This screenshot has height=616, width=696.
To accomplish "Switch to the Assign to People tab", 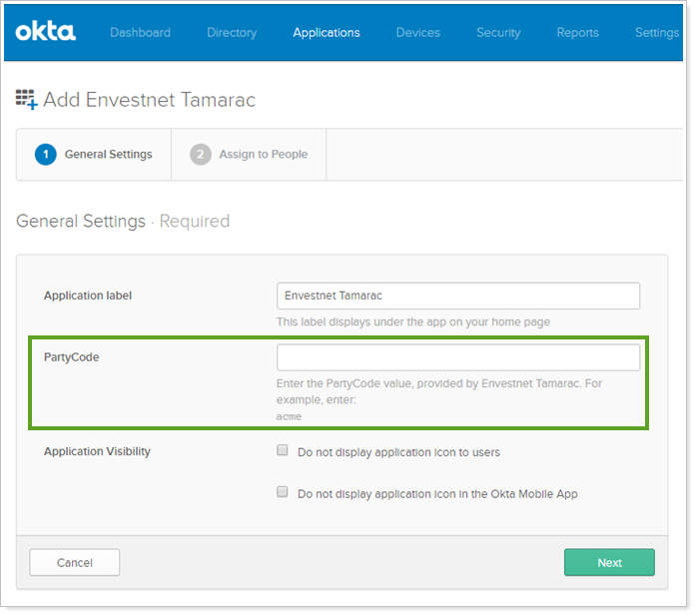I will tap(263, 155).
